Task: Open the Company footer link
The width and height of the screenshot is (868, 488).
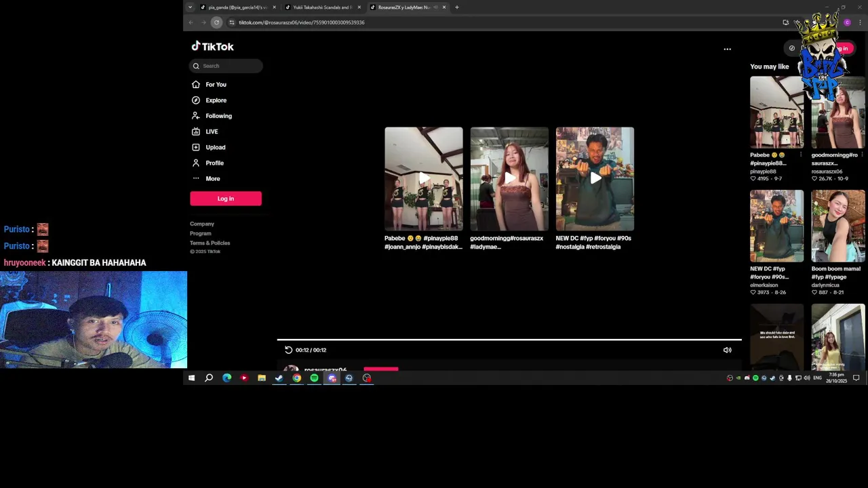Action: (x=202, y=224)
